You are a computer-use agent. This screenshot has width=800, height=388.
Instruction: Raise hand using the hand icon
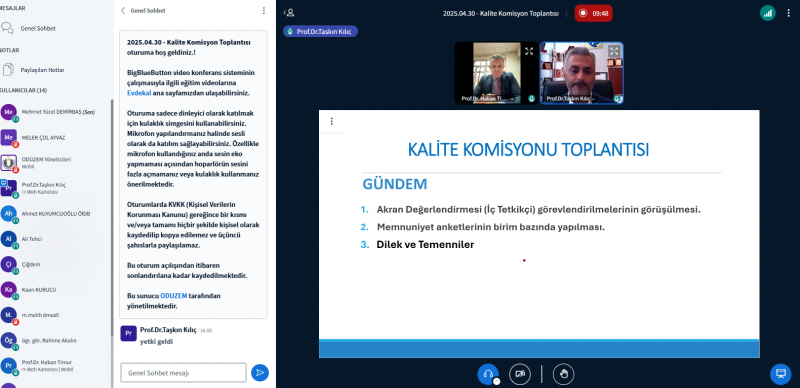(x=563, y=374)
